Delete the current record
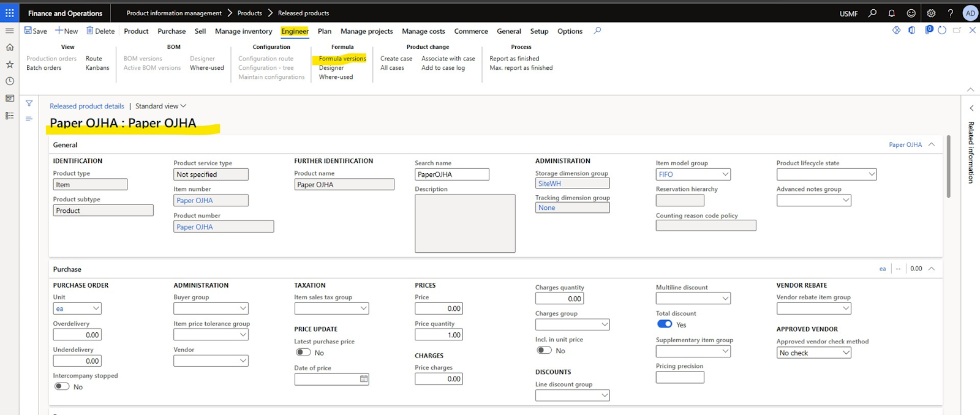The image size is (980, 415). point(100,31)
